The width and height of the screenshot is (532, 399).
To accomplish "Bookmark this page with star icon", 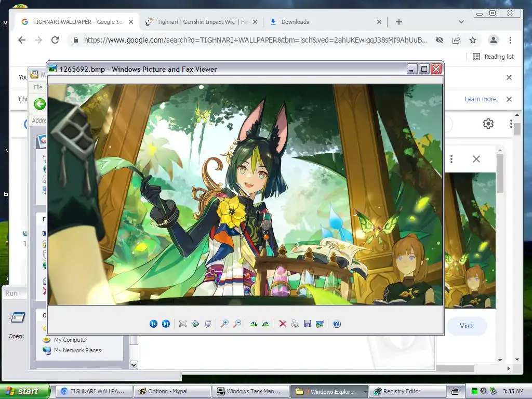I will click(x=473, y=40).
